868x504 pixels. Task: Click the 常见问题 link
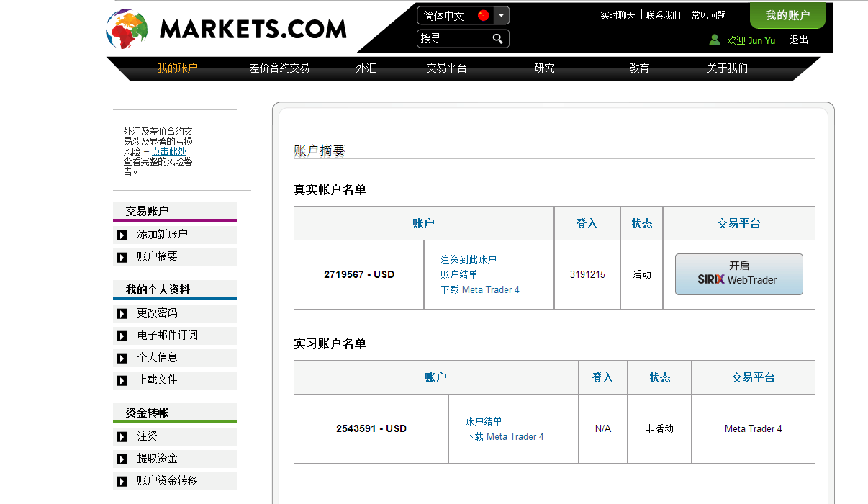click(708, 15)
